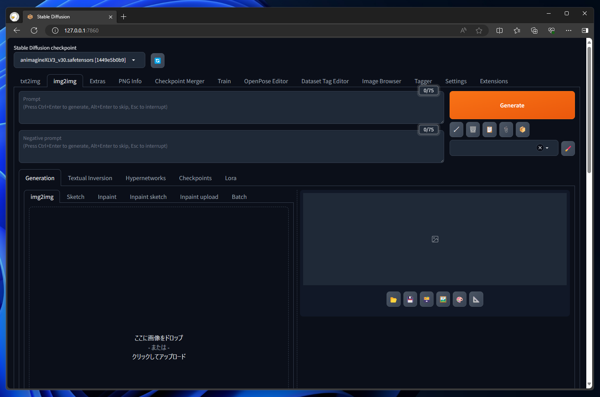The height and width of the screenshot is (397, 600).
Task: Switch to the Sketch input tab
Action: coord(75,197)
